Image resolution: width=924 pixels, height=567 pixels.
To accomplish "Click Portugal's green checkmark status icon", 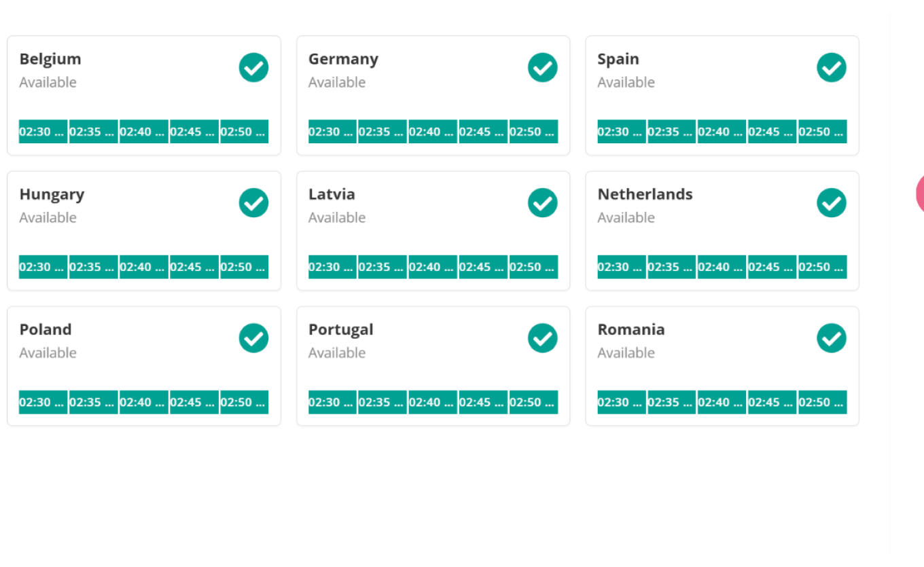I will [x=542, y=338].
